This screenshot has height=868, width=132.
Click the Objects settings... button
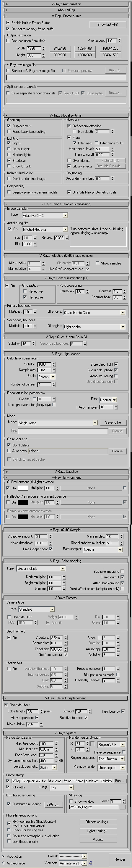(98, 822)
